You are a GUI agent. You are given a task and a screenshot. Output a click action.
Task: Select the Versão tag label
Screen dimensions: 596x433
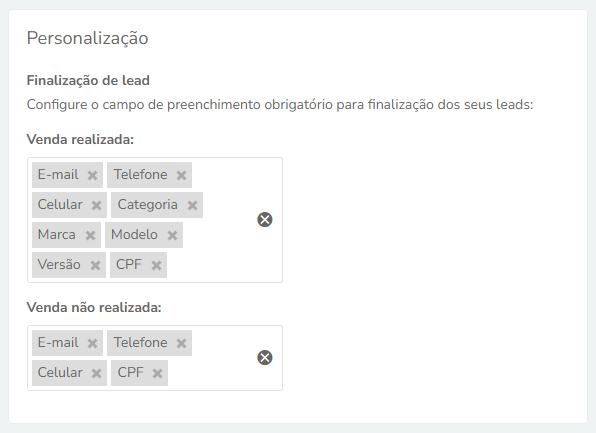[59, 264]
